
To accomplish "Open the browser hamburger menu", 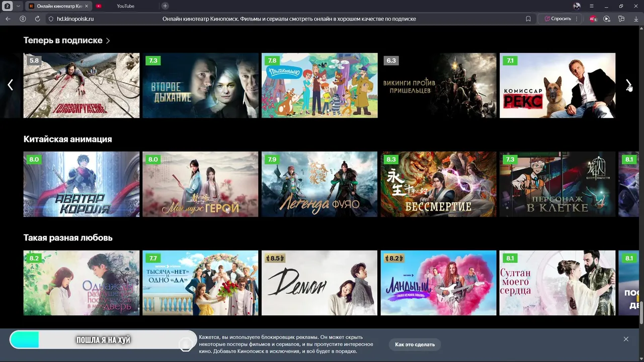I will point(592,6).
